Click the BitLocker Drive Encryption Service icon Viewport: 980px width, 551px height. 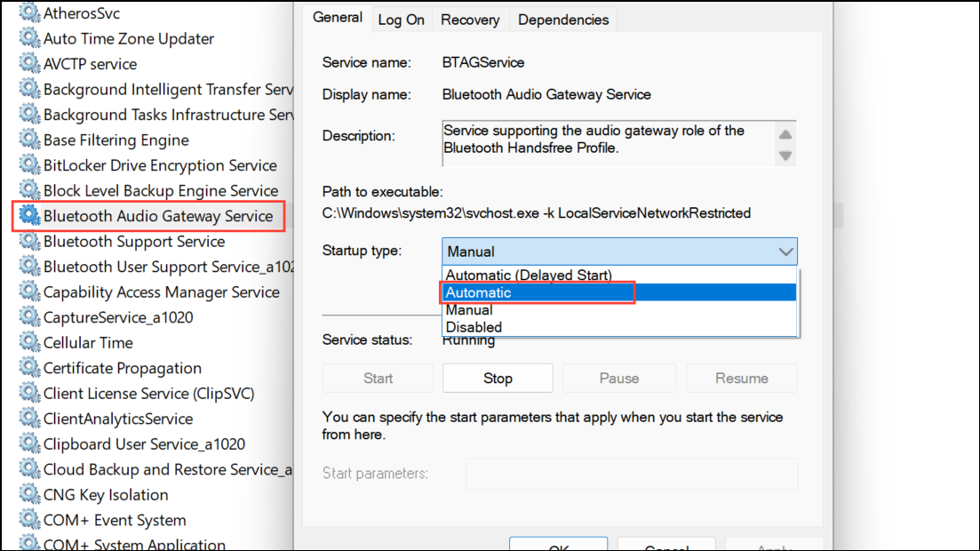(x=28, y=164)
